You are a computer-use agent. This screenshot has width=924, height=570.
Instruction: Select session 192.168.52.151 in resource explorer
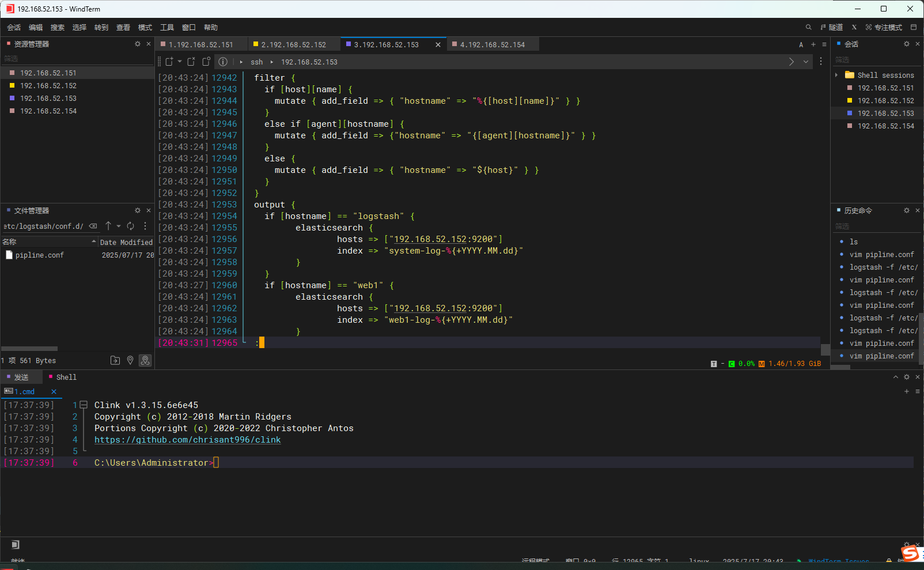pyautogui.click(x=49, y=73)
